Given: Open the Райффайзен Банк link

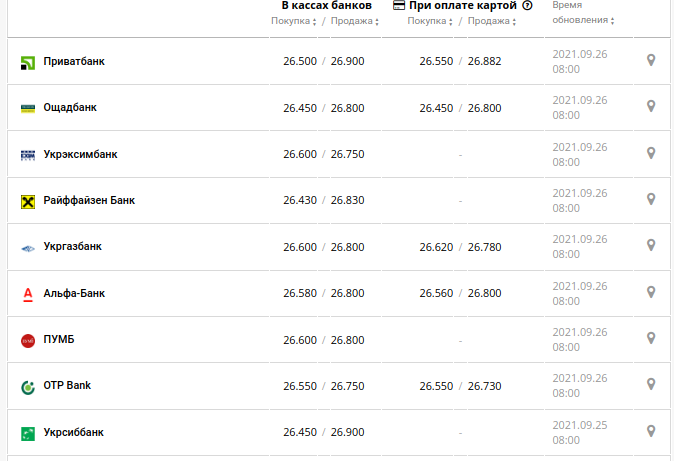Looking at the screenshot, I should [89, 200].
